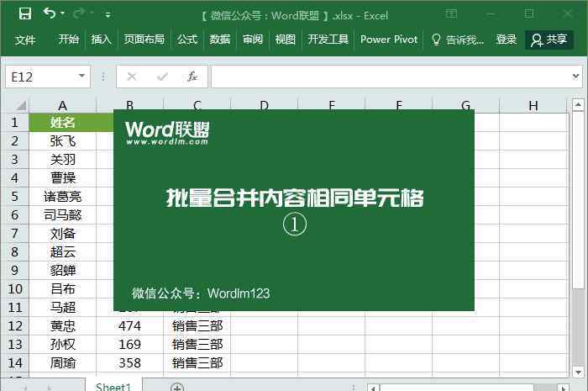Click the horizontal scrollbar right arrow
Viewport: 588px width, 391px height.
coord(564,388)
